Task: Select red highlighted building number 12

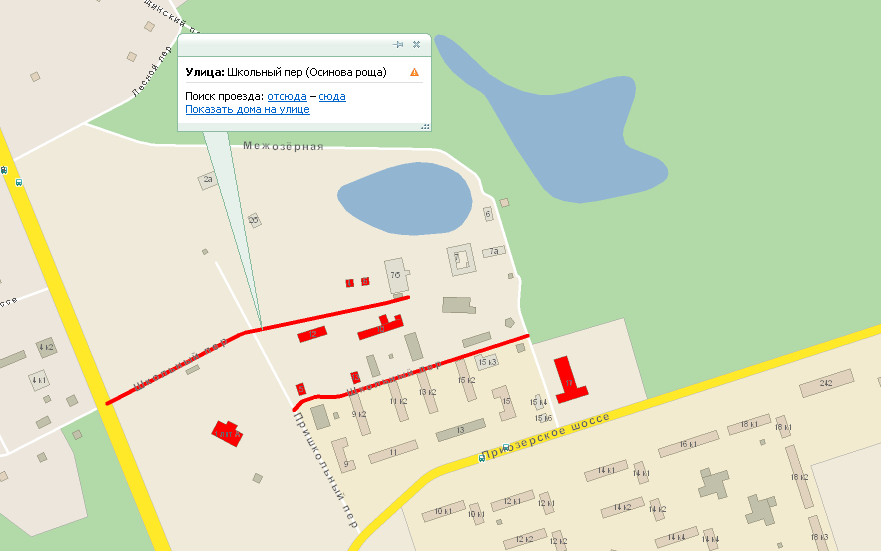Action: [312, 334]
